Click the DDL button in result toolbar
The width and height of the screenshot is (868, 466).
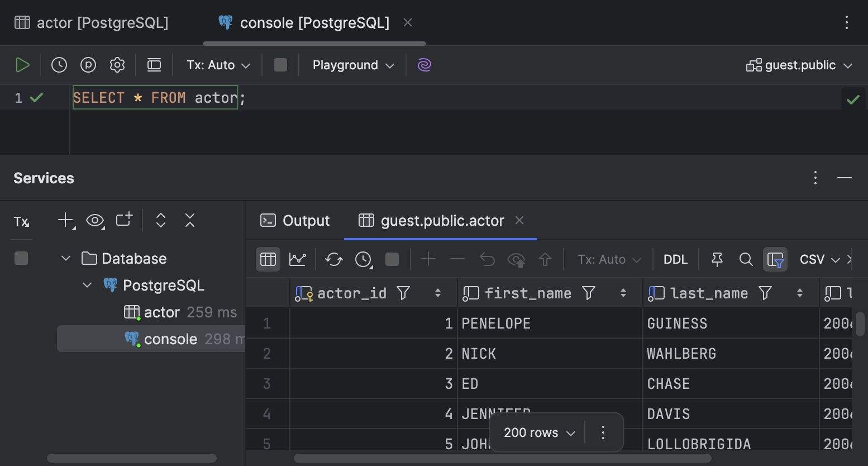pos(675,259)
